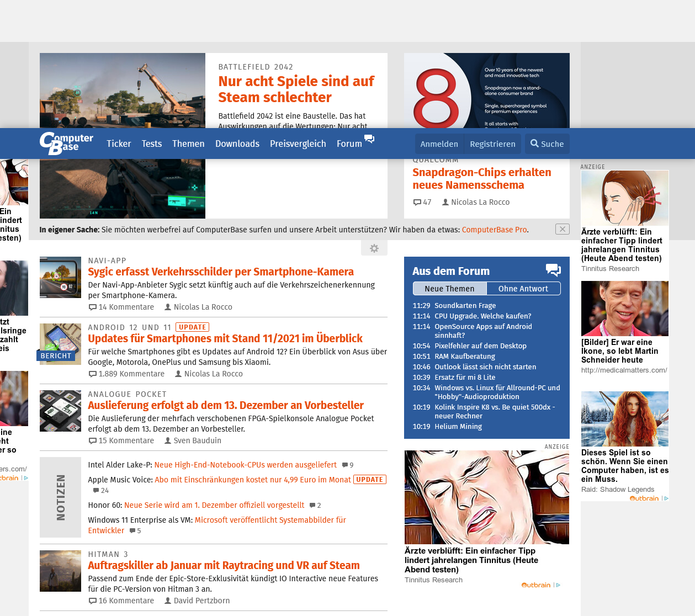This screenshot has height=616, width=695.
Task: Click the forum bubbles icon in 'Aus dem Forum'
Action: (x=553, y=270)
